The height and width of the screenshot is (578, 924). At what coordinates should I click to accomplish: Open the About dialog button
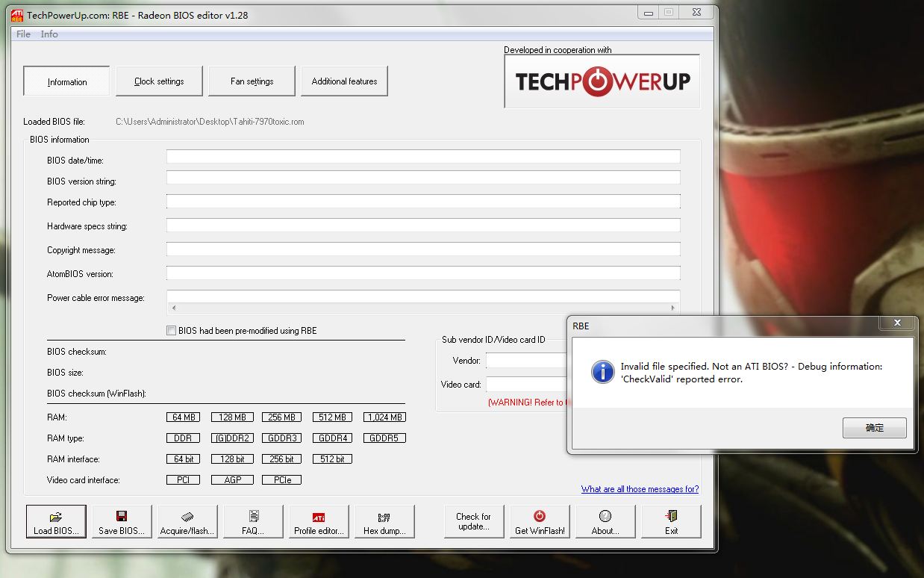[x=605, y=521]
